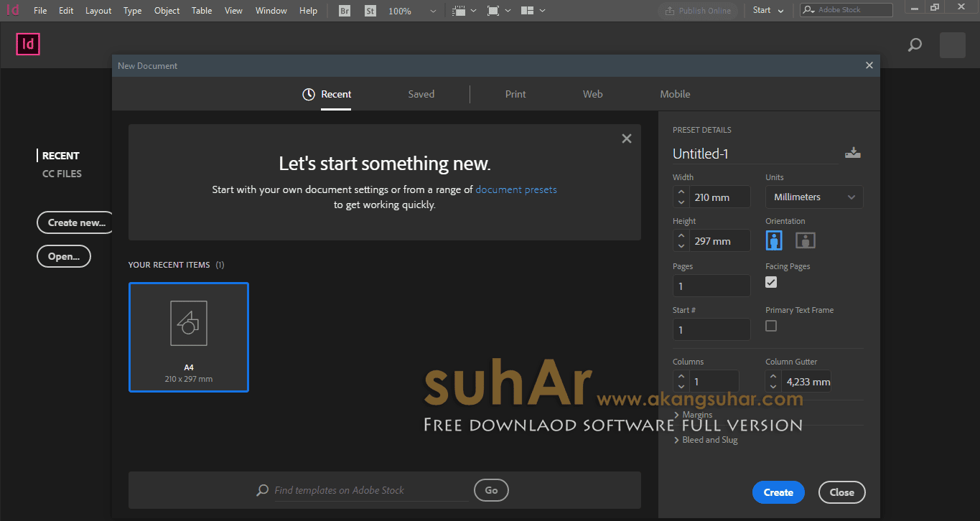Click the Recent tab clock icon
Image resolution: width=980 pixels, height=521 pixels.
309,94
